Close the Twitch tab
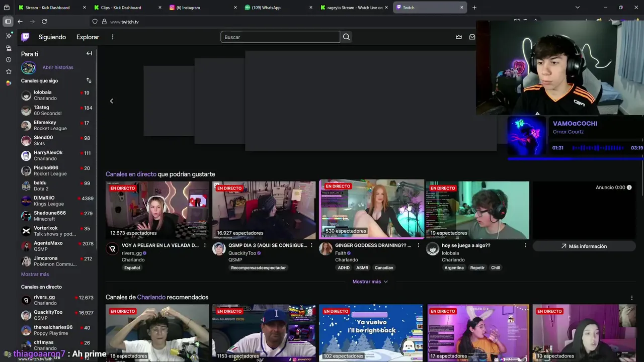Screen dimensions: 644x362 pyautogui.click(x=462, y=8)
